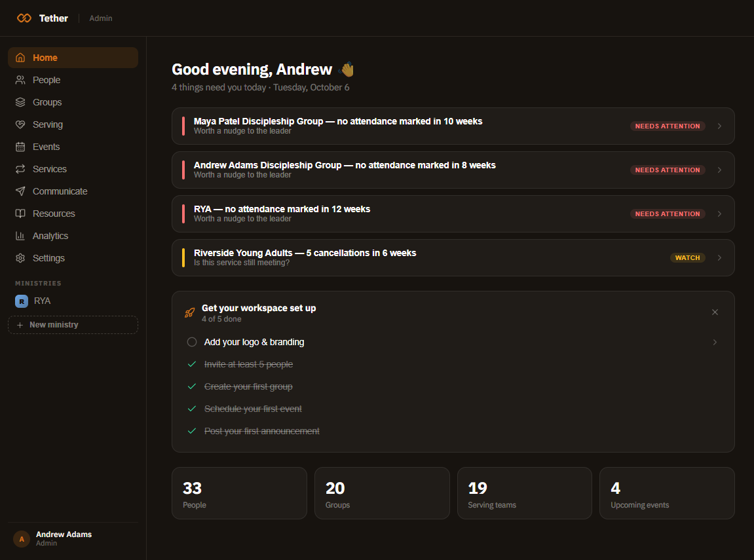
Task: Click the Tether infinity logo icon
Action: click(24, 18)
